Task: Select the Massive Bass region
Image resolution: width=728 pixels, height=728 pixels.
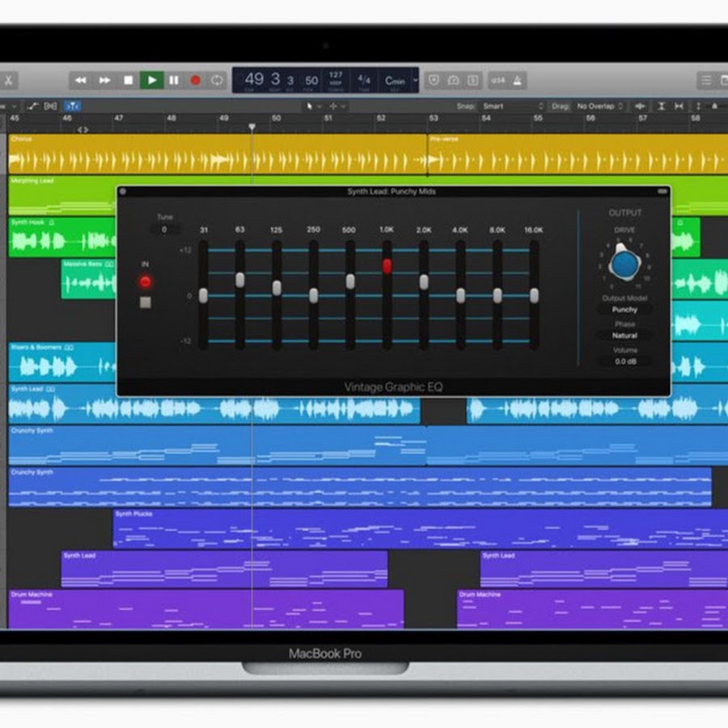Action: coord(89,279)
